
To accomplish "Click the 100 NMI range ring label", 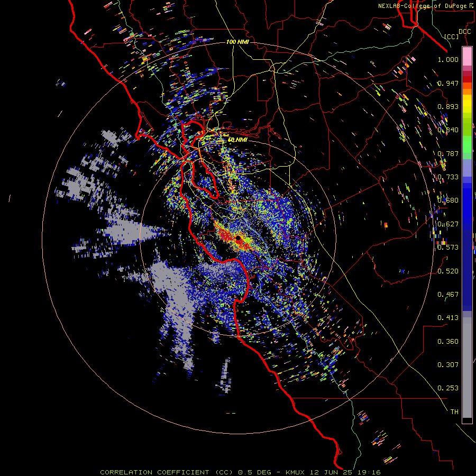I will [x=237, y=42].
